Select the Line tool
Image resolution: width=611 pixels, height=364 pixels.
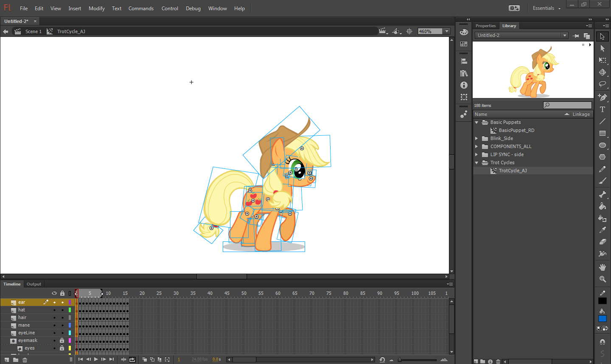tap(602, 121)
